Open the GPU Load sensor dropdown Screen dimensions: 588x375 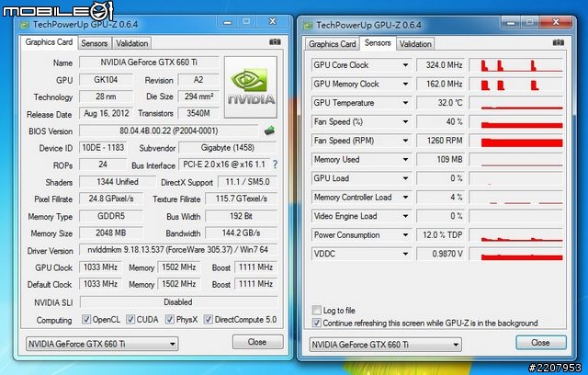tap(405, 178)
